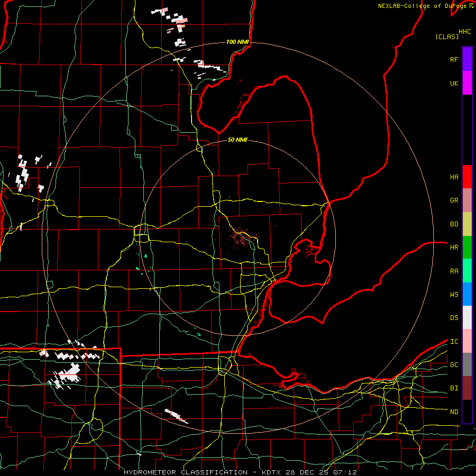Select the IC pink legend block
Screen dimensions: 476x476
click(467, 341)
